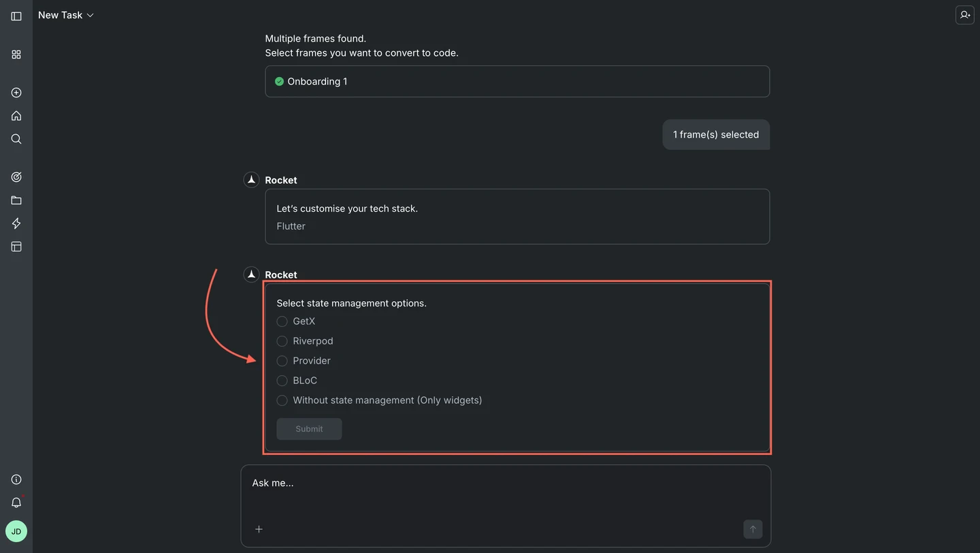Open notifications from the bell icon
980x553 pixels.
[x=16, y=503]
